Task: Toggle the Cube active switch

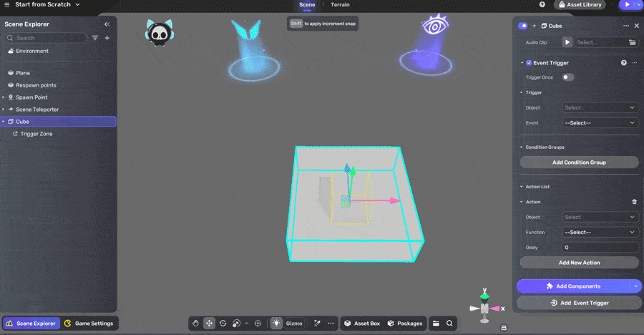Action: pos(523,26)
